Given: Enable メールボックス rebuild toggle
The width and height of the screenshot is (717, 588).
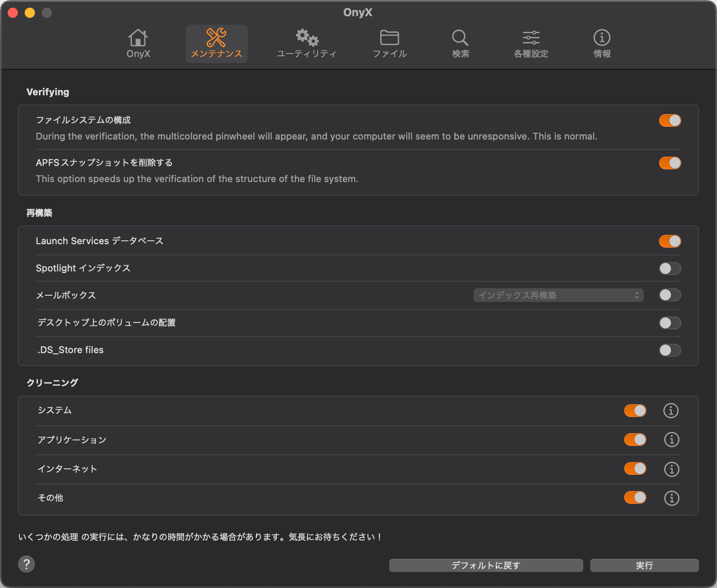Looking at the screenshot, I should coord(670,295).
